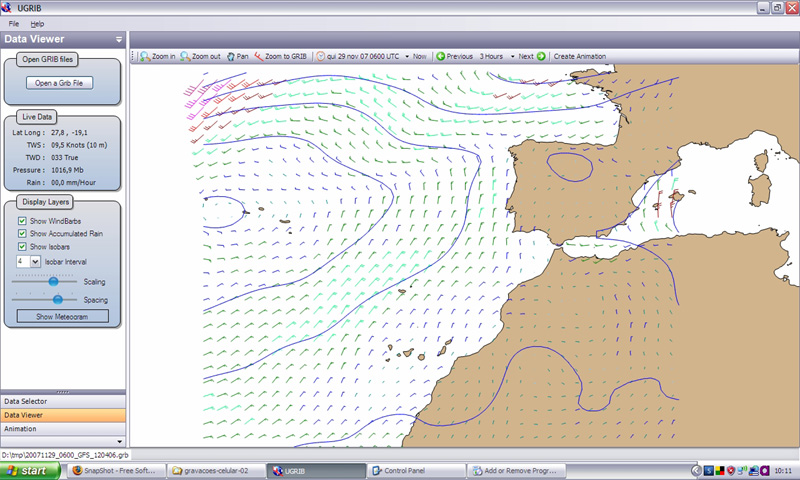Click the pane splitter grip dots
Screen dimensions: 800x480
click(x=63, y=392)
